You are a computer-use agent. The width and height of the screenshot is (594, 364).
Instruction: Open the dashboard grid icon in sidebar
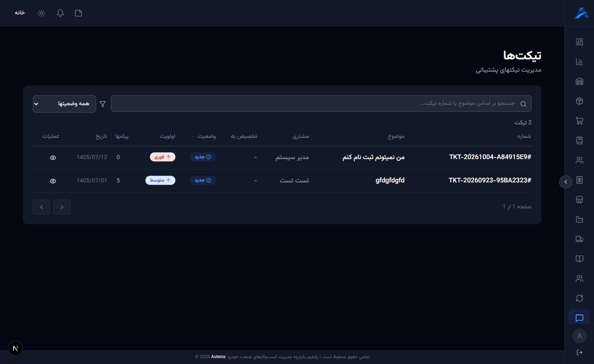[579, 42]
